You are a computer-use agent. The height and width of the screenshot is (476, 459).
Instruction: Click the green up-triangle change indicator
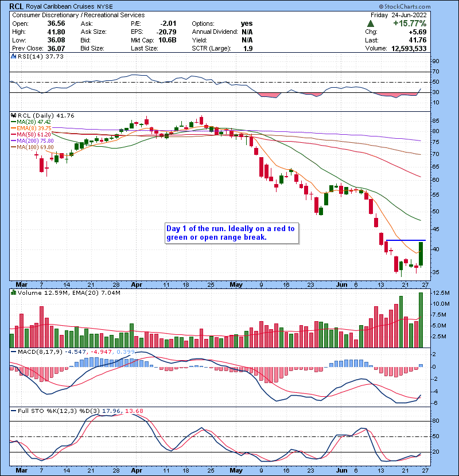[x=370, y=24]
